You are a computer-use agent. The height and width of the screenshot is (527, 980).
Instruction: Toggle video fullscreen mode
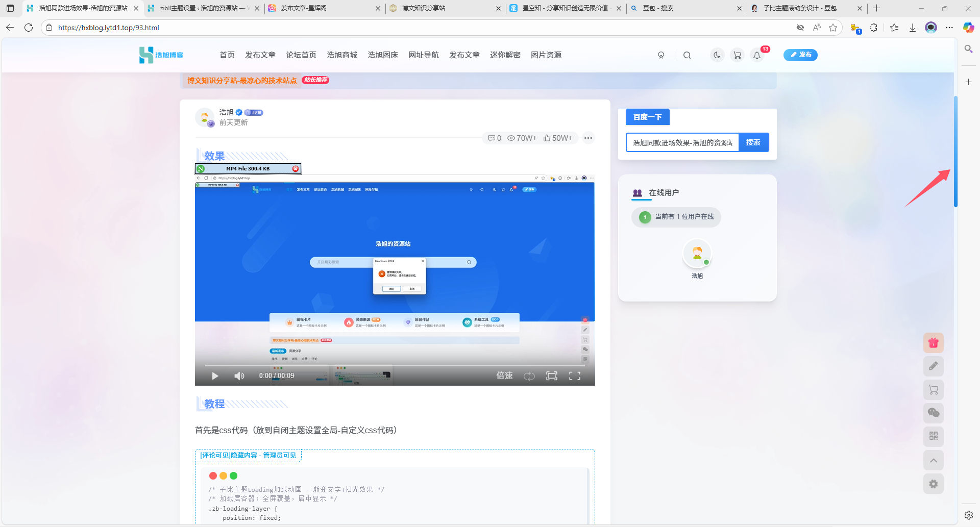coord(574,375)
